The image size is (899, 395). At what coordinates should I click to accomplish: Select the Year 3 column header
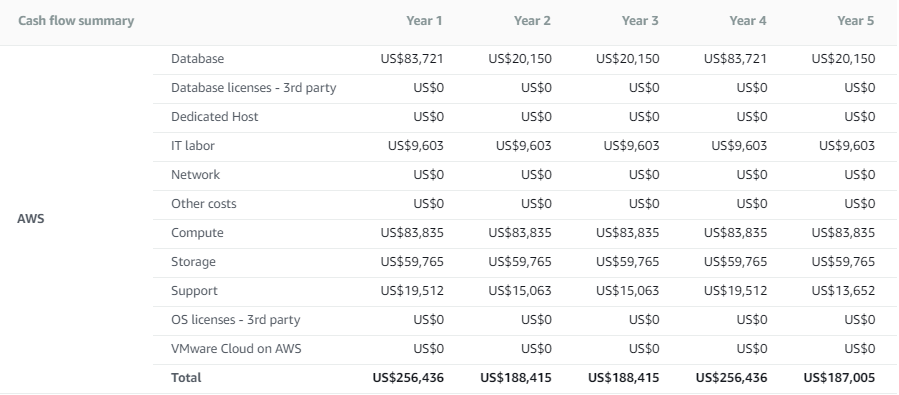(x=640, y=21)
